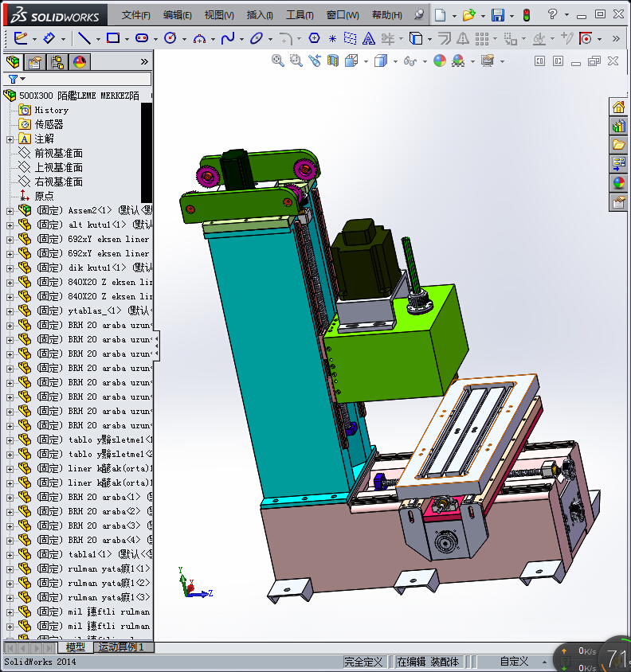Click the New document icon
This screenshot has width=631, height=672.
440,15
